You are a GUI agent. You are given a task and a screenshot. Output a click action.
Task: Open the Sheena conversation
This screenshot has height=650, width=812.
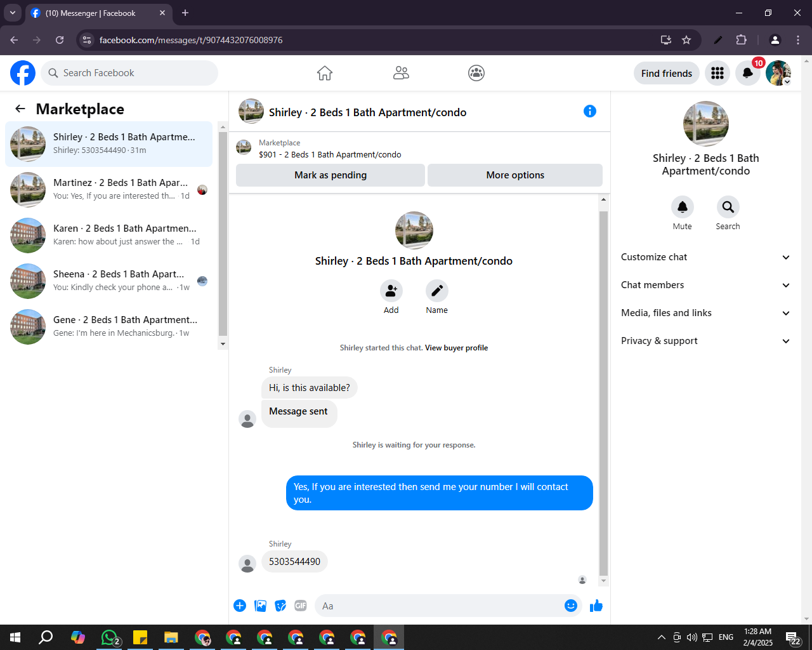click(109, 281)
